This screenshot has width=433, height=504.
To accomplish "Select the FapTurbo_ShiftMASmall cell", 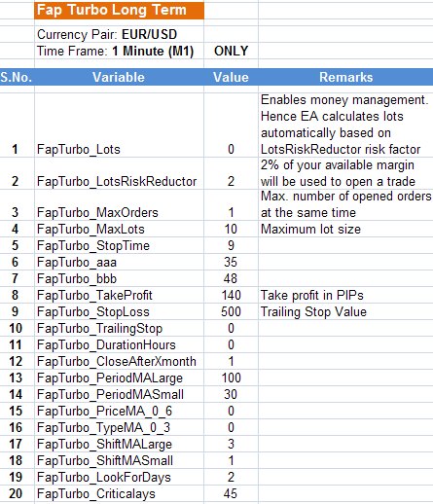I will pyautogui.click(x=119, y=460).
